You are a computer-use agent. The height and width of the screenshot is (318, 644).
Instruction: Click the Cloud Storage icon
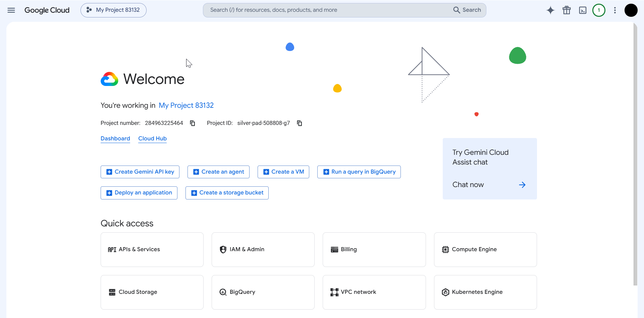point(112,292)
